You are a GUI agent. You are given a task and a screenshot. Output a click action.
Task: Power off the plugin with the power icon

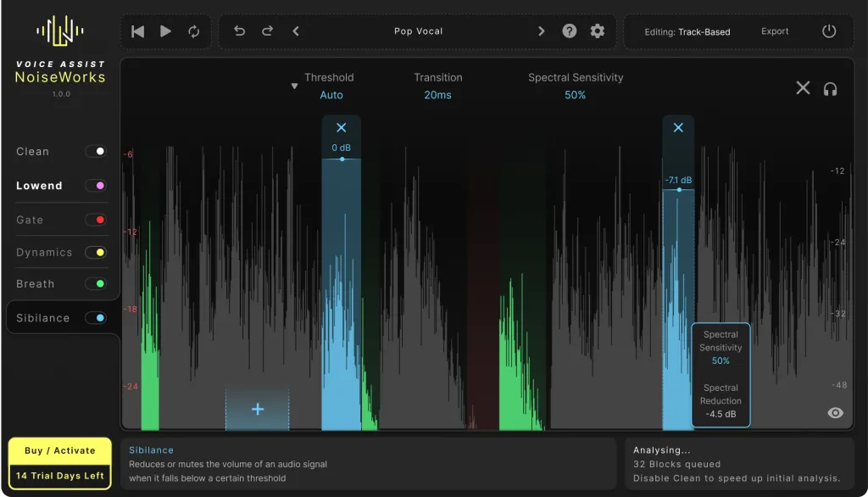point(828,31)
